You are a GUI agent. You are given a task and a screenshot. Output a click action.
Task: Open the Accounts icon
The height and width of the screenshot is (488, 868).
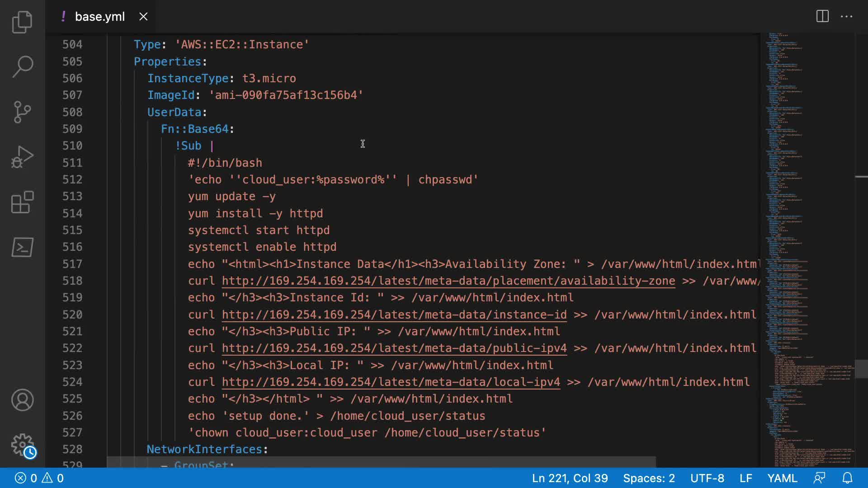(x=22, y=400)
